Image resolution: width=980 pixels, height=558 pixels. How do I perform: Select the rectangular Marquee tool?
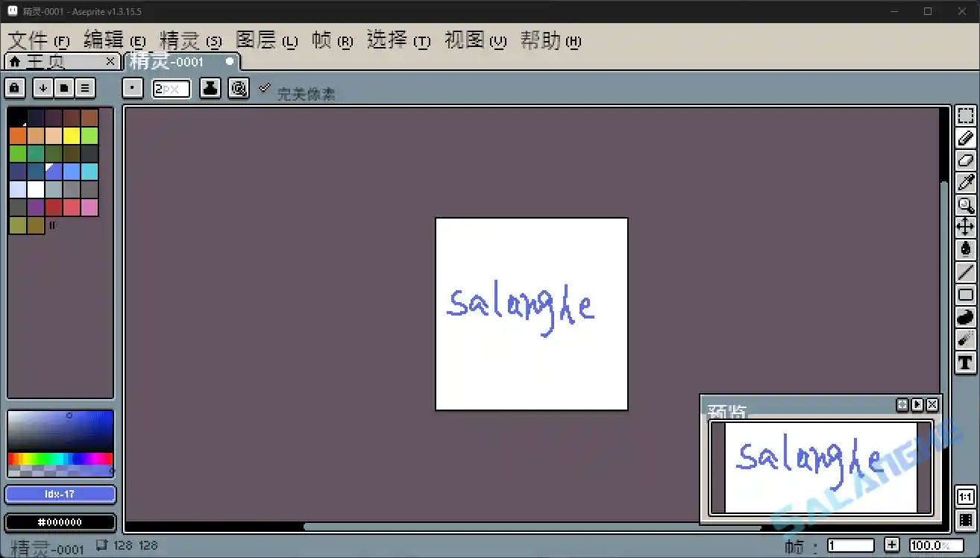[965, 115]
